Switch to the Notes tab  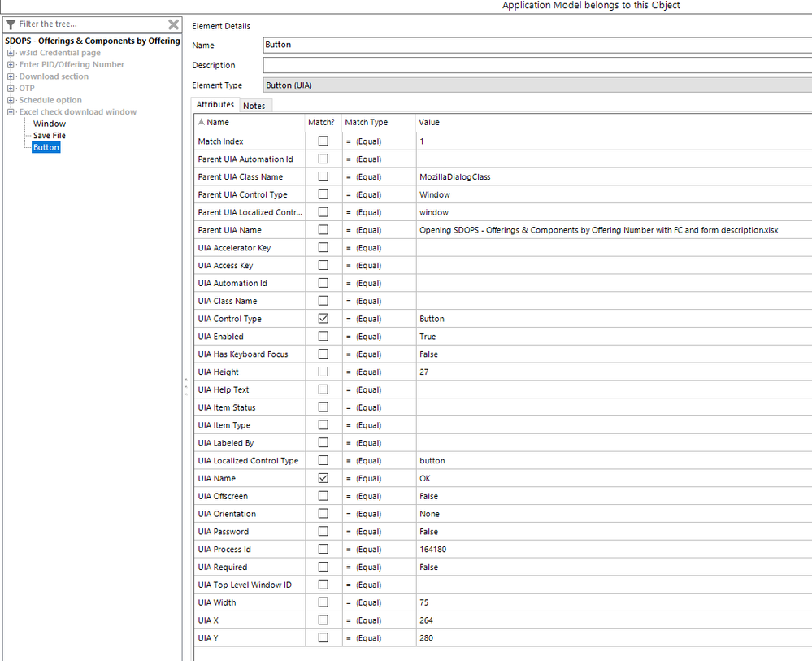coord(254,106)
